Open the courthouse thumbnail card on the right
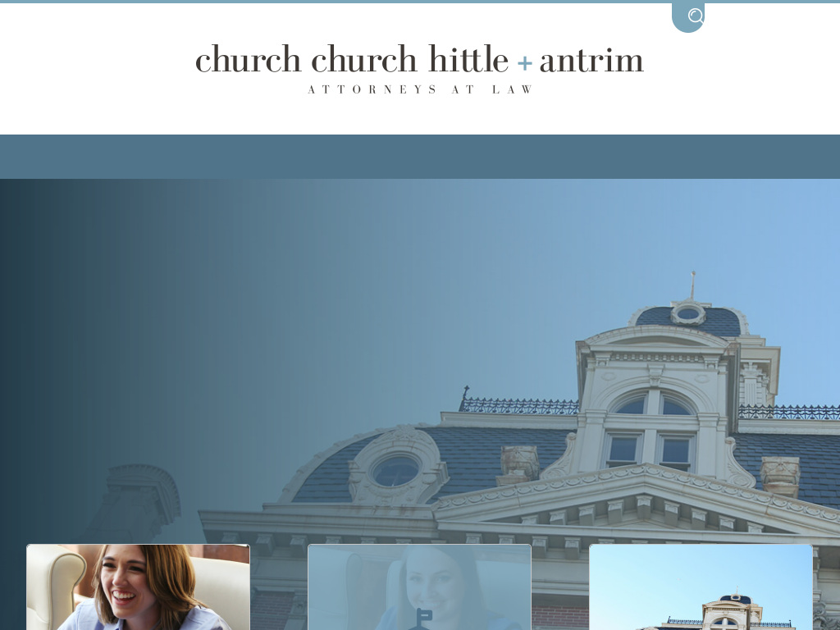The image size is (840, 630). [x=701, y=587]
